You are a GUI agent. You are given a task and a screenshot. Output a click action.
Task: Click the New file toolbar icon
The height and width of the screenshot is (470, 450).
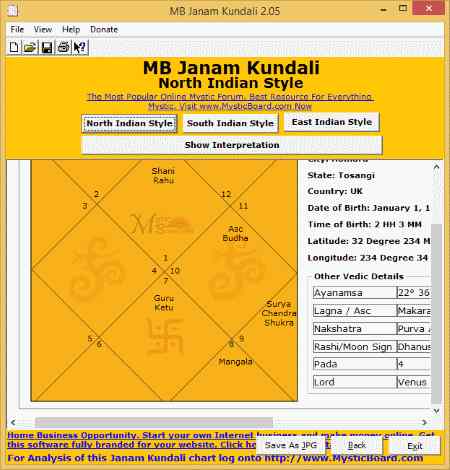click(14, 47)
